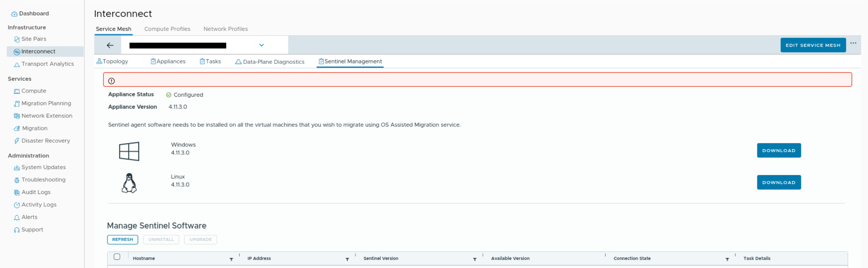The image size is (868, 268).
Task: Download the Windows Sentinel agent
Action: 778,151
